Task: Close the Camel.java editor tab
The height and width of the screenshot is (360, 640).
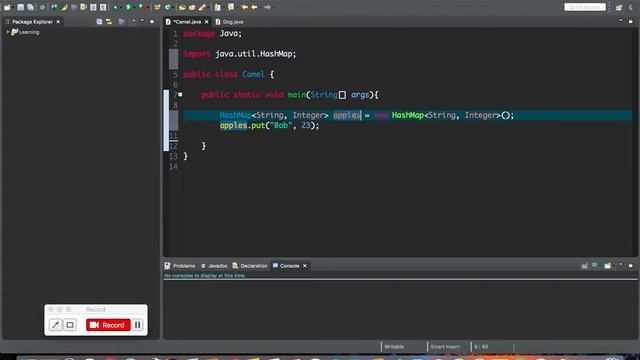Action: coord(207,22)
